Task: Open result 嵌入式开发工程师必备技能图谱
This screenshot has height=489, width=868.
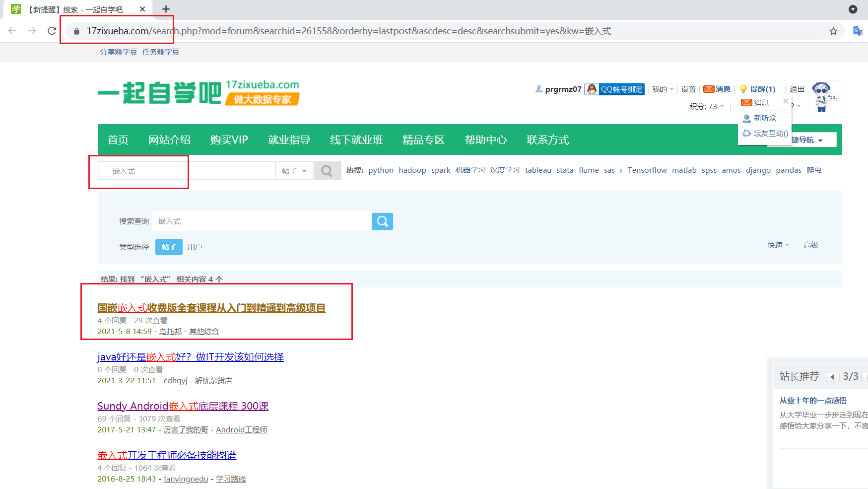Action: [167, 455]
